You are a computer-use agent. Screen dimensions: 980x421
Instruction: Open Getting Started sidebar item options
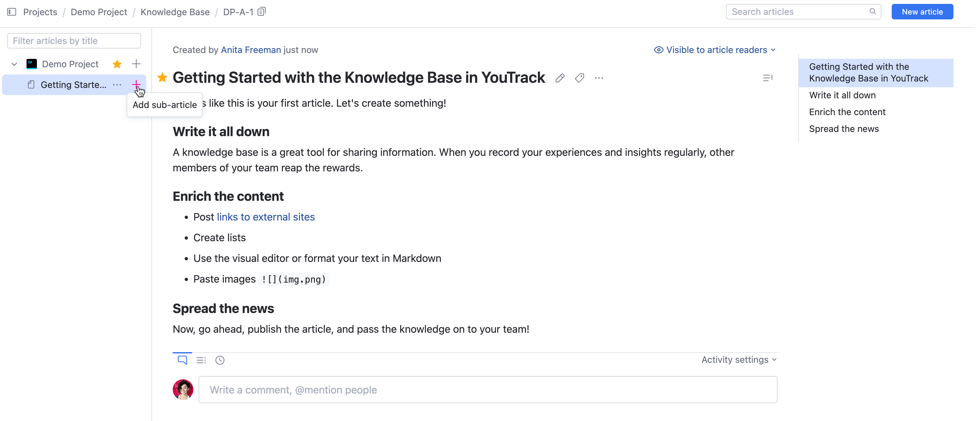click(117, 84)
